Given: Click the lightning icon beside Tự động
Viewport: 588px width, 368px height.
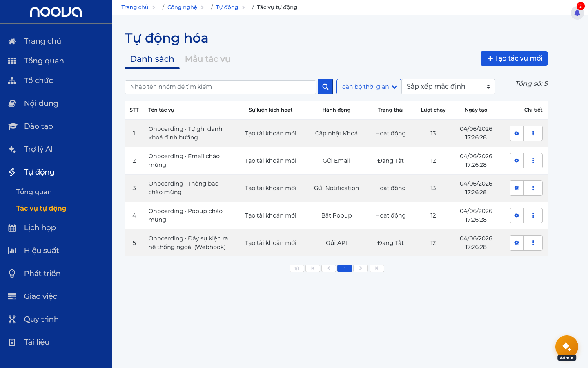Looking at the screenshot, I should [12, 172].
